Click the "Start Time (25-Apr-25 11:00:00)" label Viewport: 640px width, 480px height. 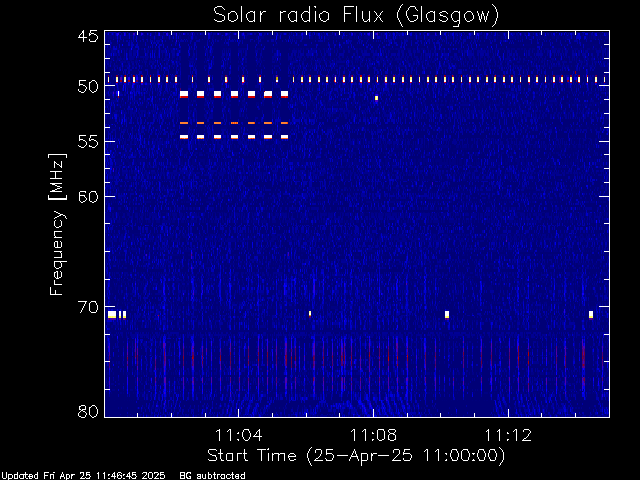[356, 456]
